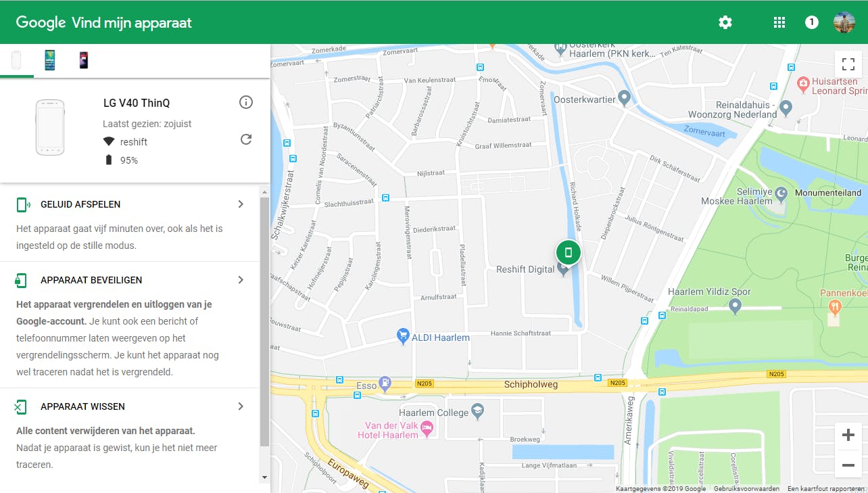Click the Haarlem Yildiz Spor pin

tap(736, 306)
